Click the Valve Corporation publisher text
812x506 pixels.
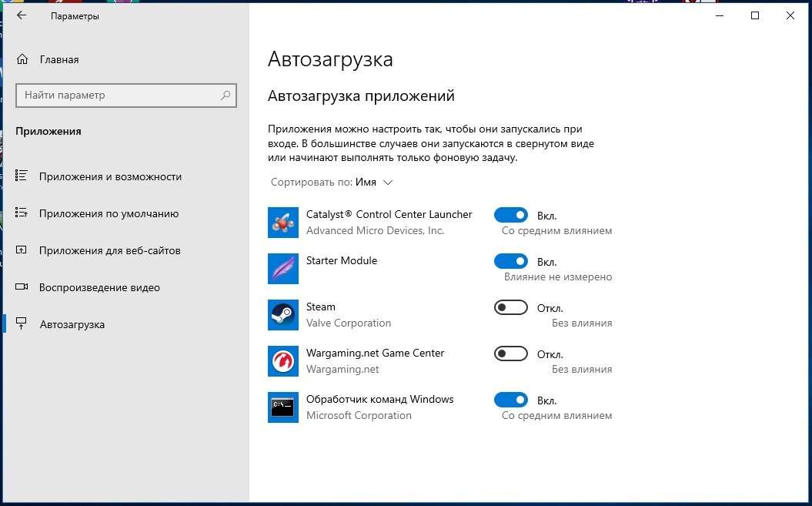pyautogui.click(x=349, y=323)
